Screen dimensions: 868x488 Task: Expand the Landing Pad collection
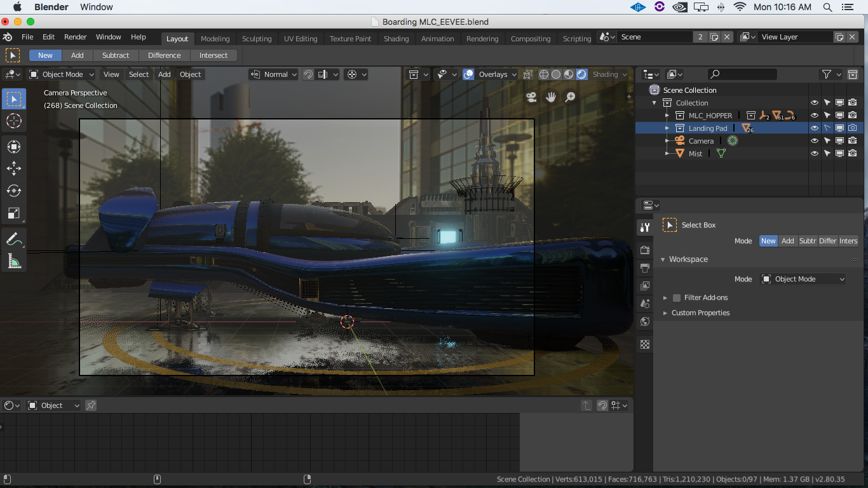(667, 128)
